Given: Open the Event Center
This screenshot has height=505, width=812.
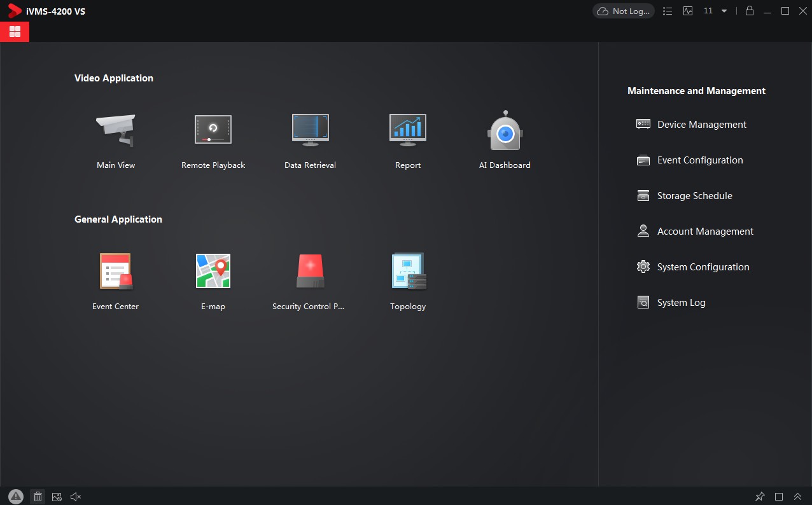Looking at the screenshot, I should 115,272.
